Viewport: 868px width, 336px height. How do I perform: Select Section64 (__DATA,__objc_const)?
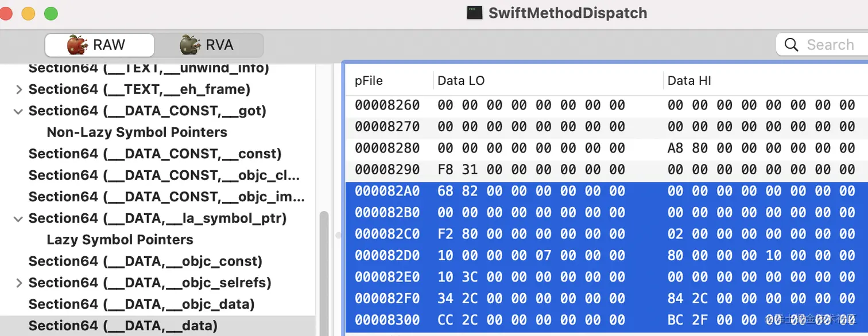point(145,261)
